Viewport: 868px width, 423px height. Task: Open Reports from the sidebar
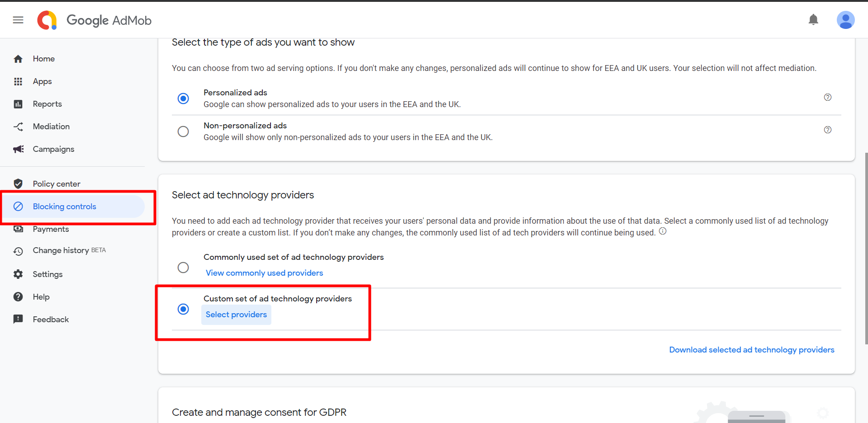coord(47,104)
